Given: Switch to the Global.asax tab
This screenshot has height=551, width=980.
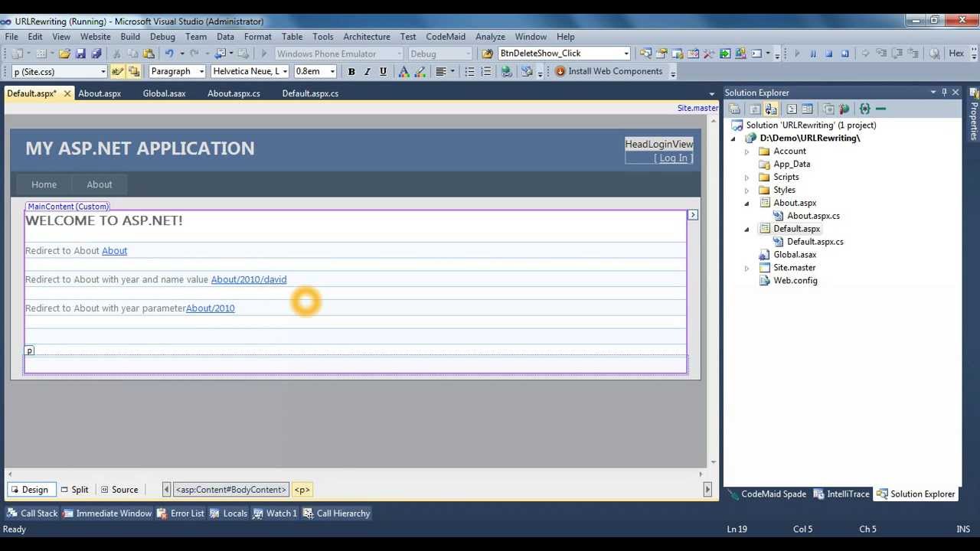Looking at the screenshot, I should pyautogui.click(x=164, y=93).
